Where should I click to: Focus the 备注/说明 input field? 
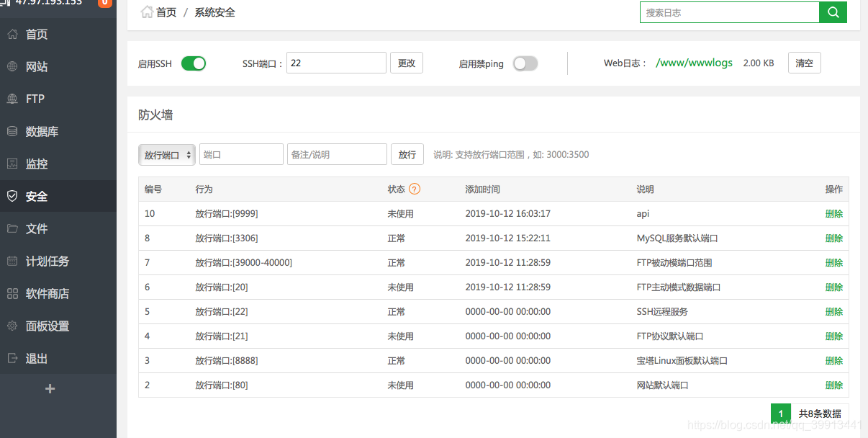(x=337, y=154)
